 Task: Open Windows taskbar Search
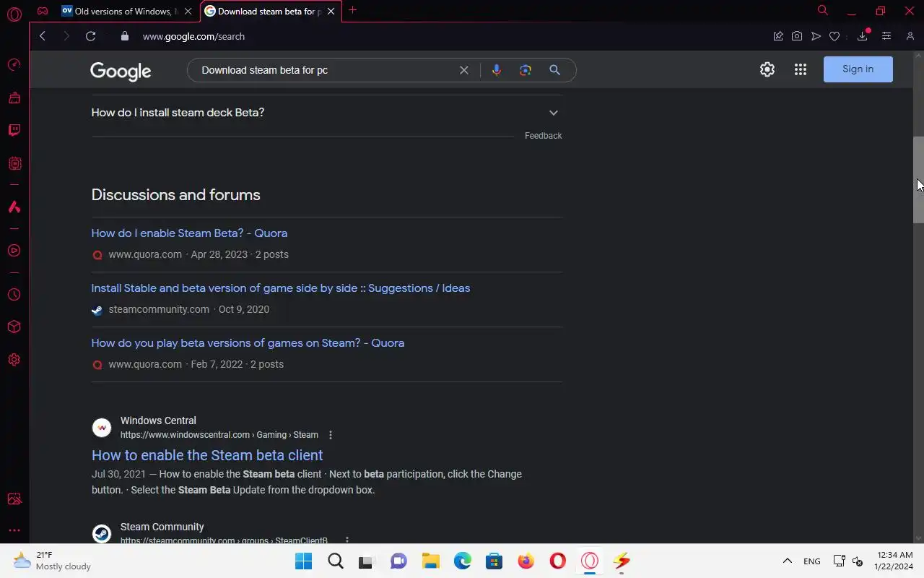tap(336, 561)
